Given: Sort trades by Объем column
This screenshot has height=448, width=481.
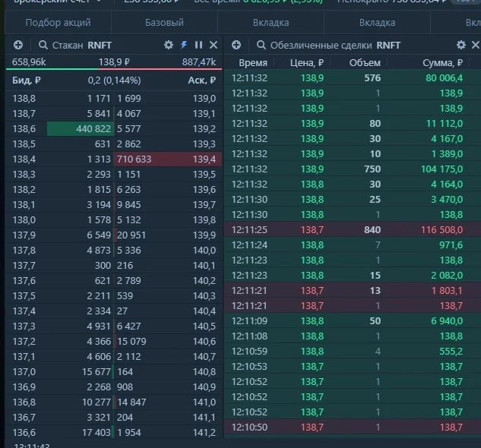Looking at the screenshot, I should (x=365, y=63).
